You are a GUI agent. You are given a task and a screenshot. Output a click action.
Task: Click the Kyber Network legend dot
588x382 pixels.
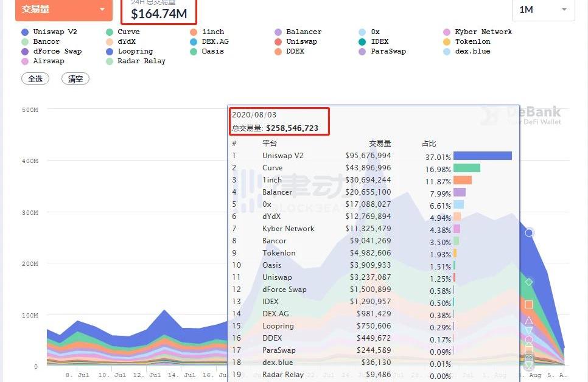(447, 32)
